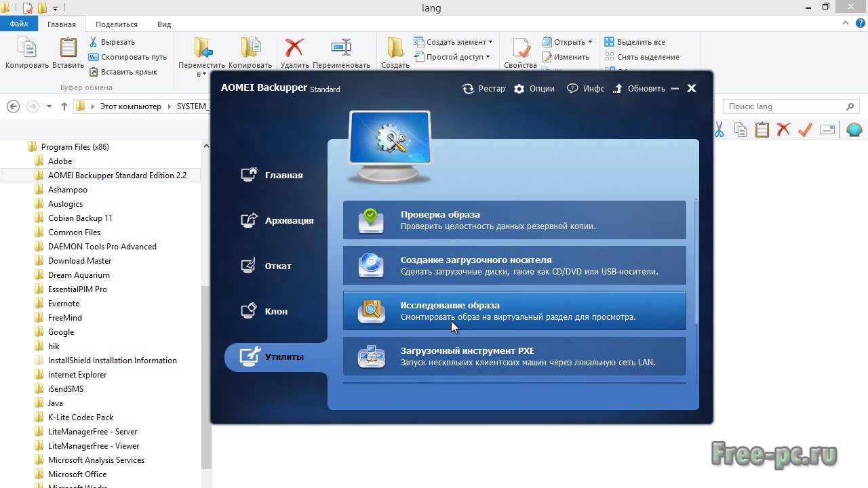The width and height of the screenshot is (868, 488).
Task: Click the Главная sidebar icon
Action: tap(250, 175)
